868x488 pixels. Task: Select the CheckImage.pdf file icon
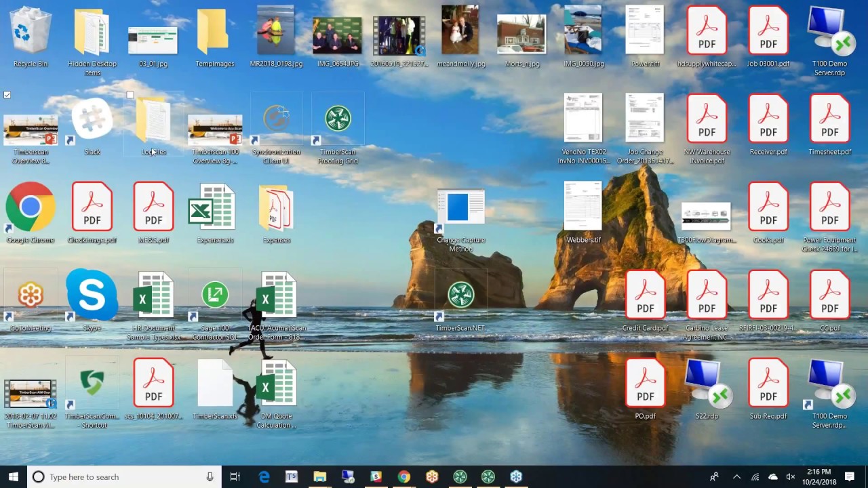[92, 213]
